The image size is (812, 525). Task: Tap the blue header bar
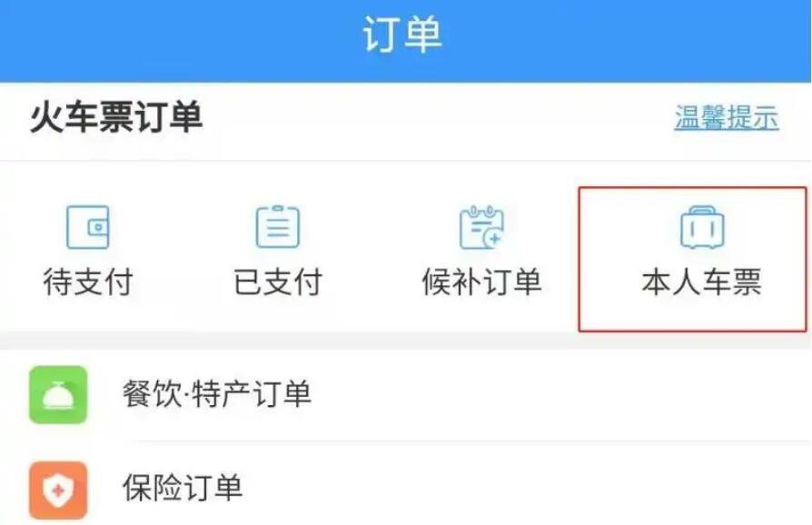tap(406, 41)
